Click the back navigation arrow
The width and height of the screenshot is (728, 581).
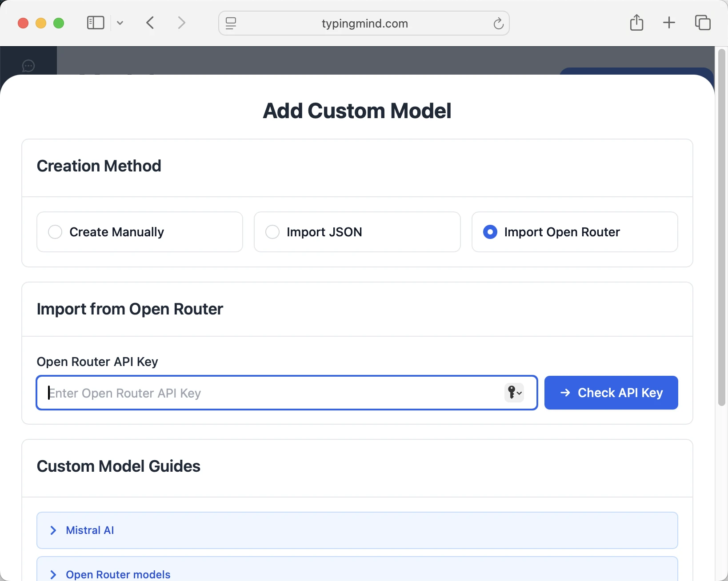point(150,23)
